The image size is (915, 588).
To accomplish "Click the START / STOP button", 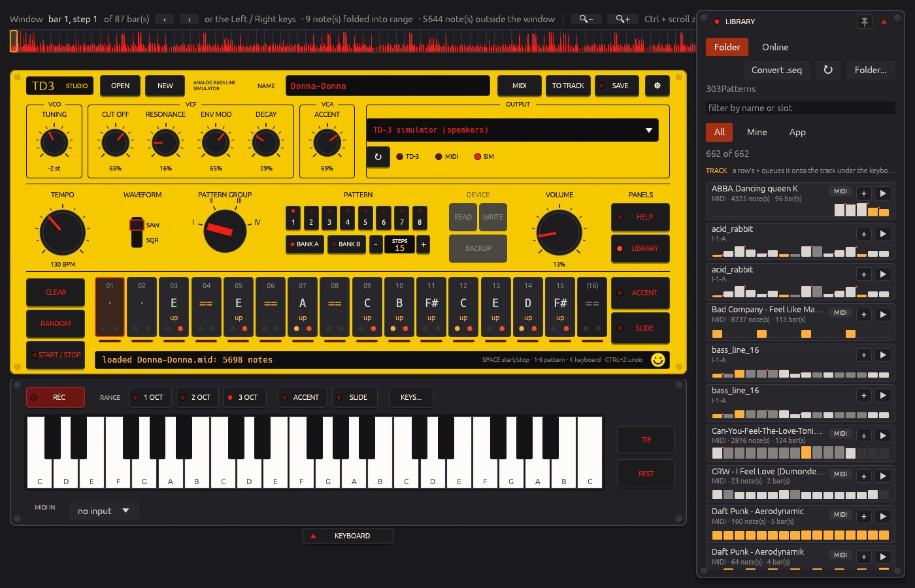I will pyautogui.click(x=56, y=355).
